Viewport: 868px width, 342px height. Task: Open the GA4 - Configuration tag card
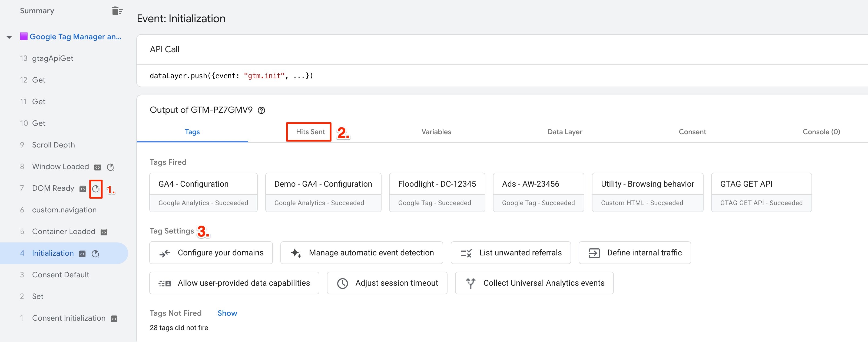[204, 192]
